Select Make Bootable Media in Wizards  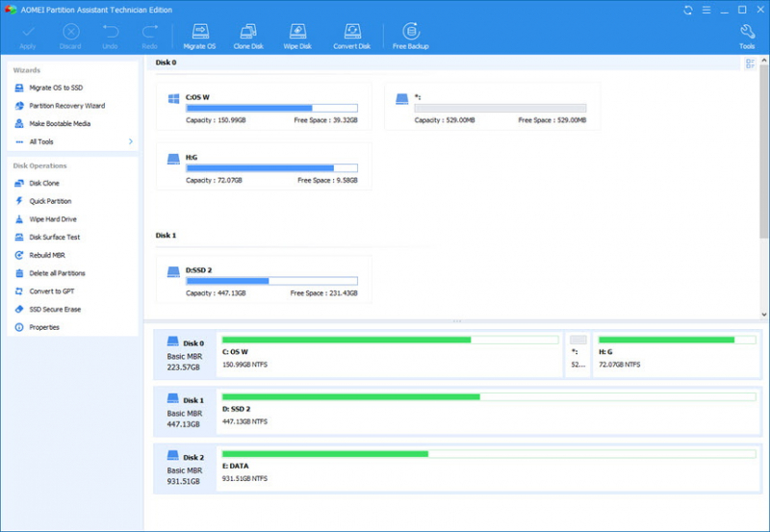pyautogui.click(x=60, y=124)
